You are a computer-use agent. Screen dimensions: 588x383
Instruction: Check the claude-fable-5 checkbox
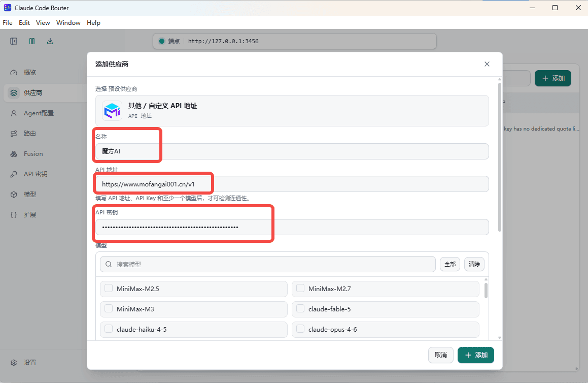coord(300,309)
